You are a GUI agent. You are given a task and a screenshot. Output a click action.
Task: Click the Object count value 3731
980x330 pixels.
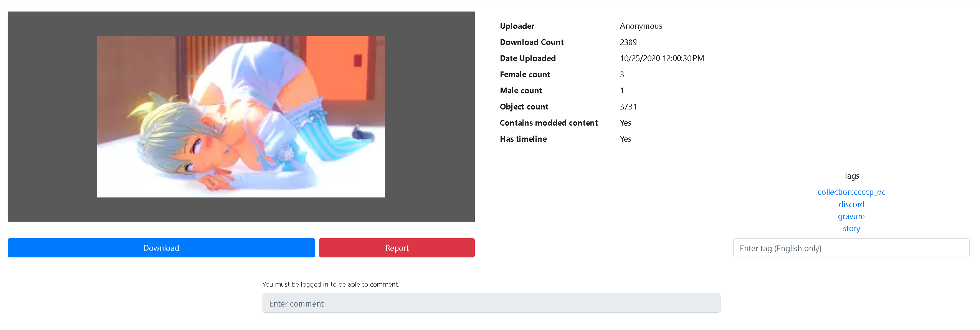(x=628, y=107)
